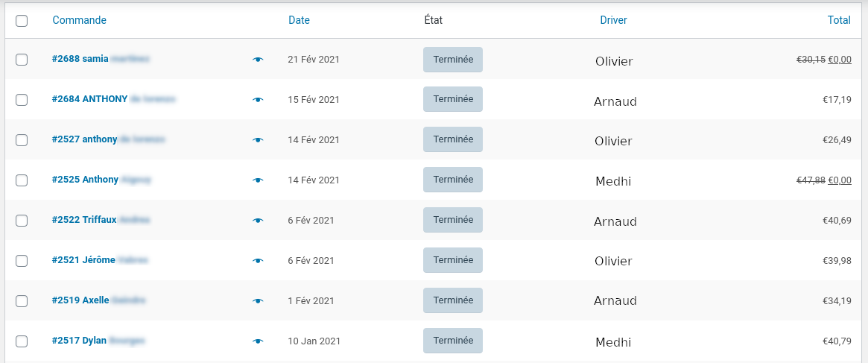The image size is (868, 363).
Task: Sort the table by the Commande column
Action: click(79, 21)
